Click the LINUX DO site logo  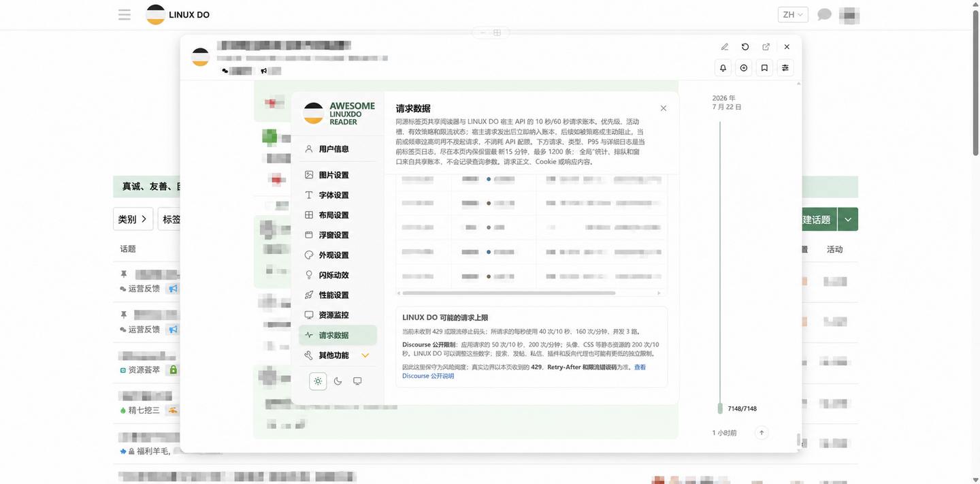[x=178, y=15]
